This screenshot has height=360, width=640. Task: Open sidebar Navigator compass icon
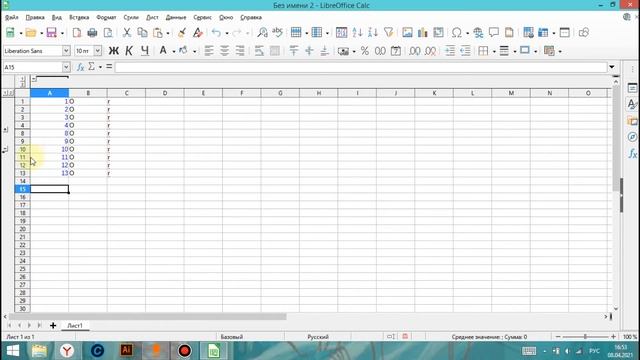632,137
